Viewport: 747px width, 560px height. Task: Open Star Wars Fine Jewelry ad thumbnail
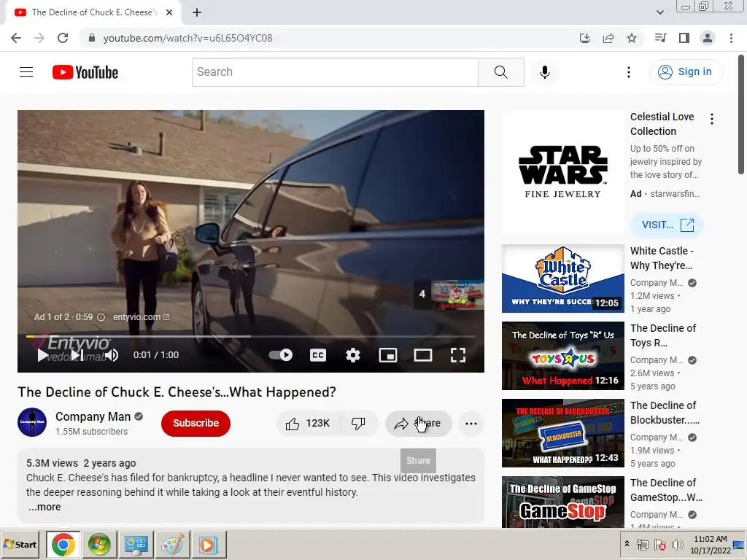tap(562, 172)
